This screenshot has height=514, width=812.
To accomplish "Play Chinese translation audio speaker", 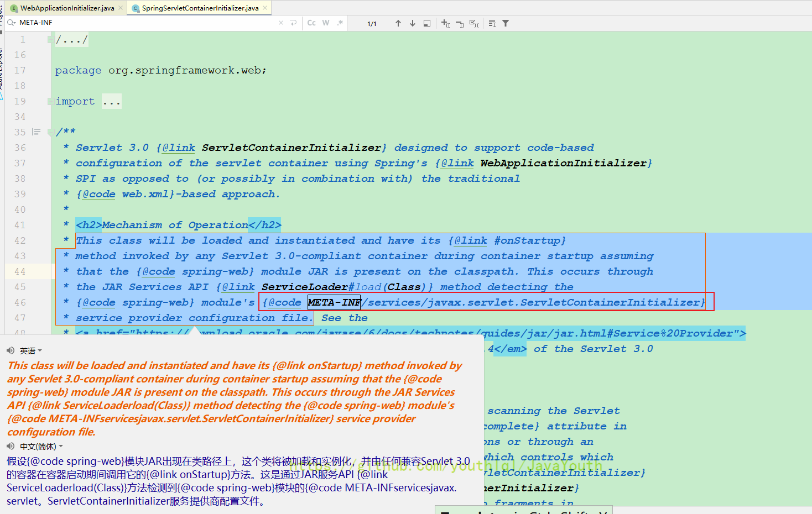I will coord(11,446).
